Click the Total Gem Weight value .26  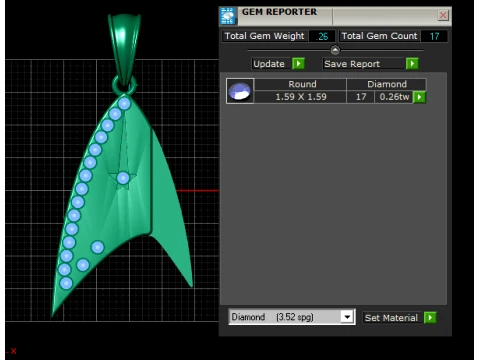[x=322, y=36]
